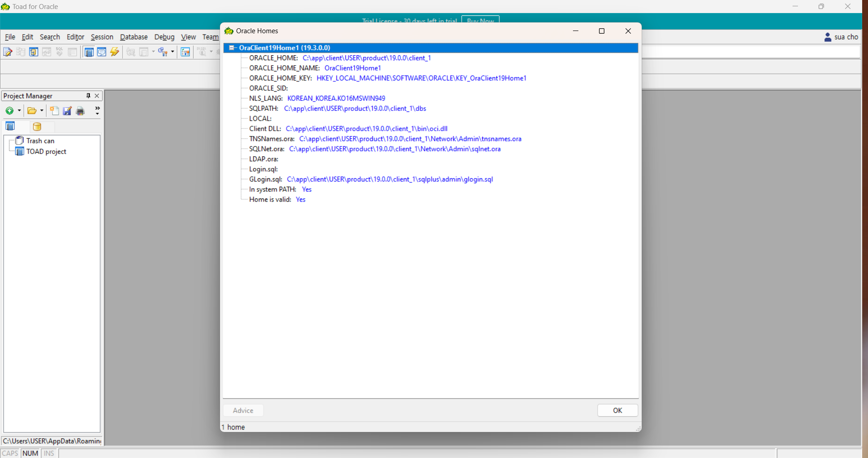
Task: Open dropdown arrow beside grayed window-stack icon
Action: pos(153,52)
